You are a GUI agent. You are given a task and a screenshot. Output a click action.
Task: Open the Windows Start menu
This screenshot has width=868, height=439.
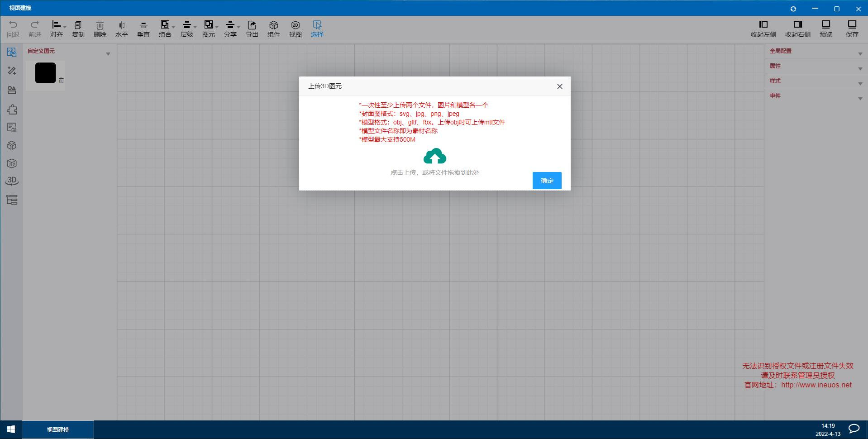pyautogui.click(x=11, y=429)
